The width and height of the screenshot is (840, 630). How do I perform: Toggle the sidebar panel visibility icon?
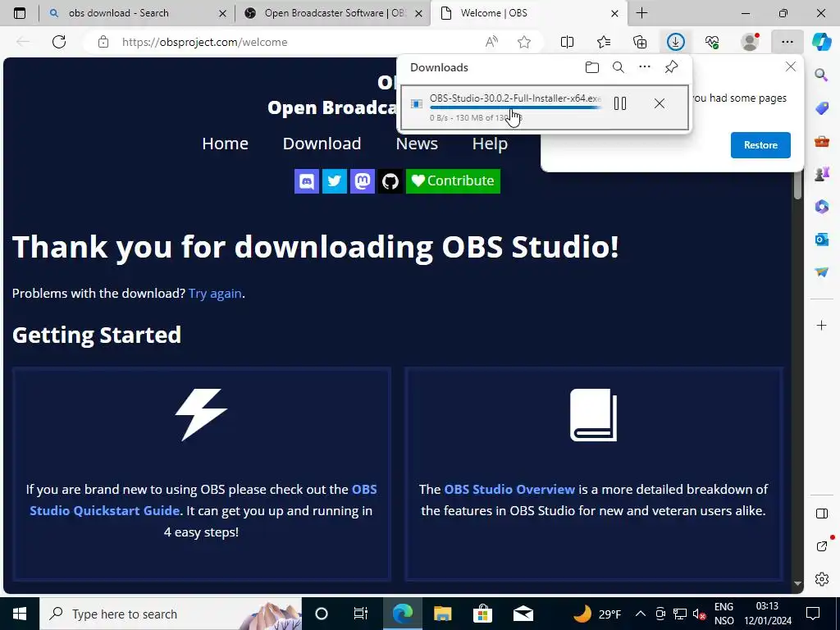click(821, 514)
